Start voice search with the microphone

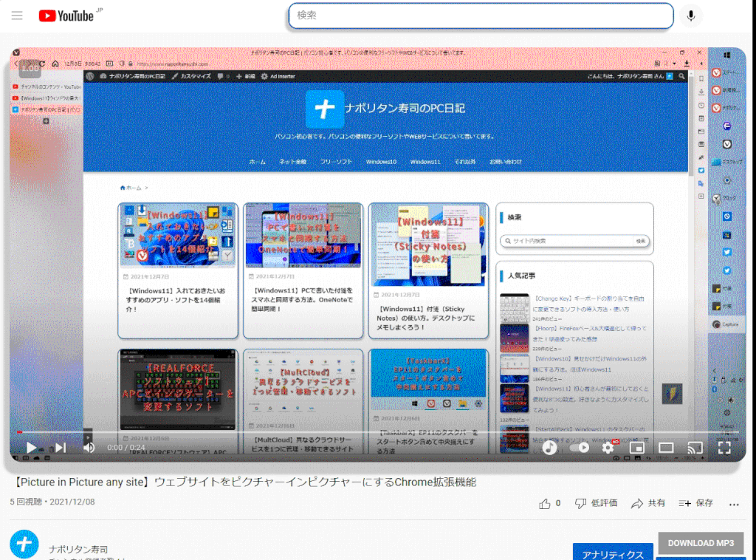click(x=691, y=16)
